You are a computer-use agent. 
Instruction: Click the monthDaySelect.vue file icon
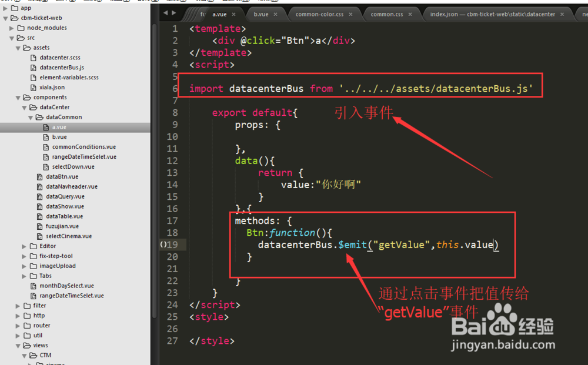pyautogui.click(x=34, y=286)
